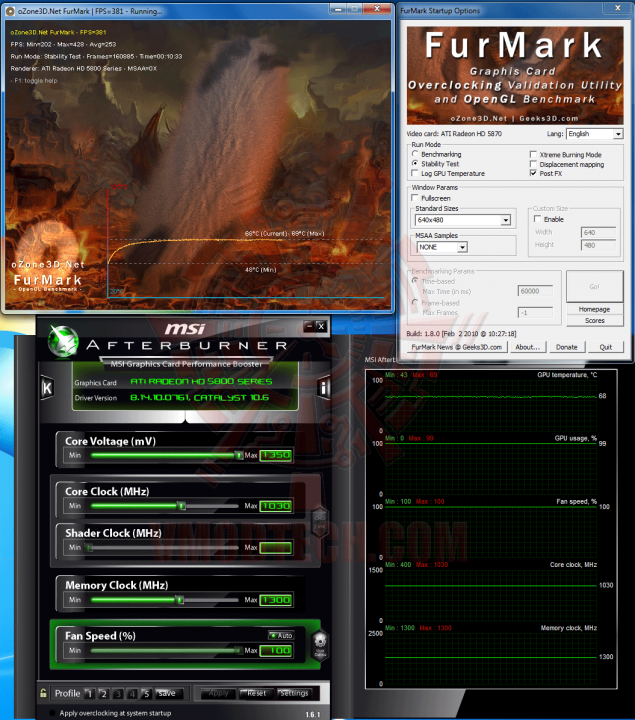The image size is (635, 720).
Task: Click the Core Voltage slider handle
Action: [239, 455]
